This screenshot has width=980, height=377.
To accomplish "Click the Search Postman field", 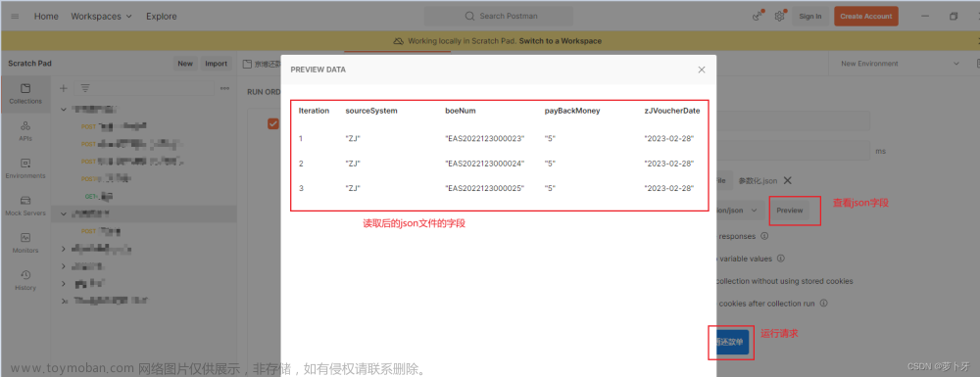I will [499, 17].
